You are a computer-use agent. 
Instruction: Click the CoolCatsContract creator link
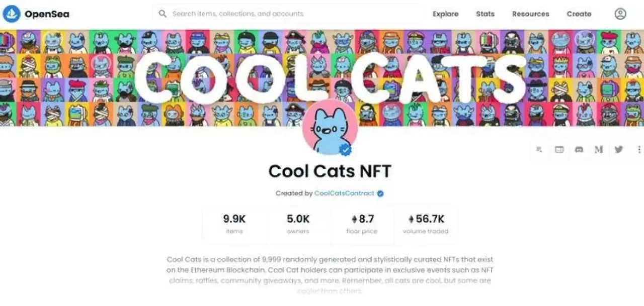(x=344, y=193)
